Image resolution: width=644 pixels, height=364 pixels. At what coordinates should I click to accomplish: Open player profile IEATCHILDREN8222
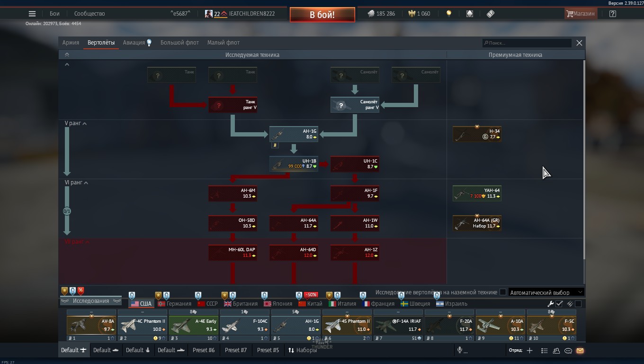click(240, 14)
